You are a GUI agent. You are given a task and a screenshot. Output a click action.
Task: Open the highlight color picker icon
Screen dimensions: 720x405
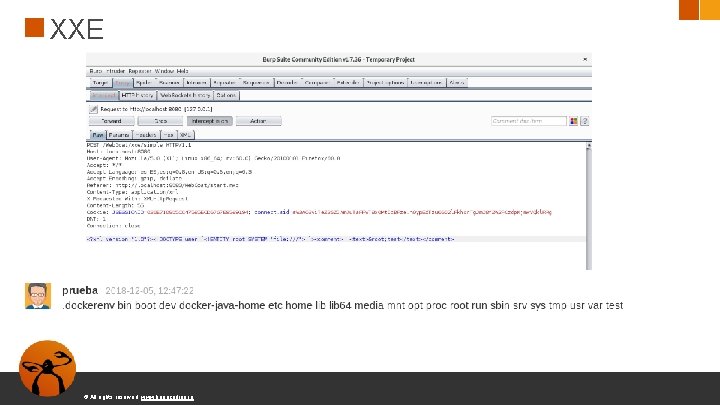click(x=574, y=121)
